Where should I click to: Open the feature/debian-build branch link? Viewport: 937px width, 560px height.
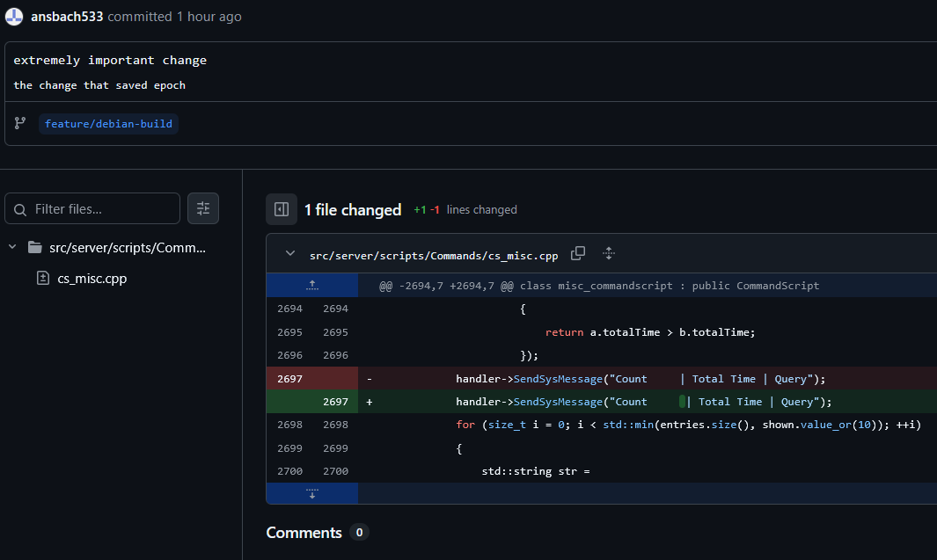[108, 124]
